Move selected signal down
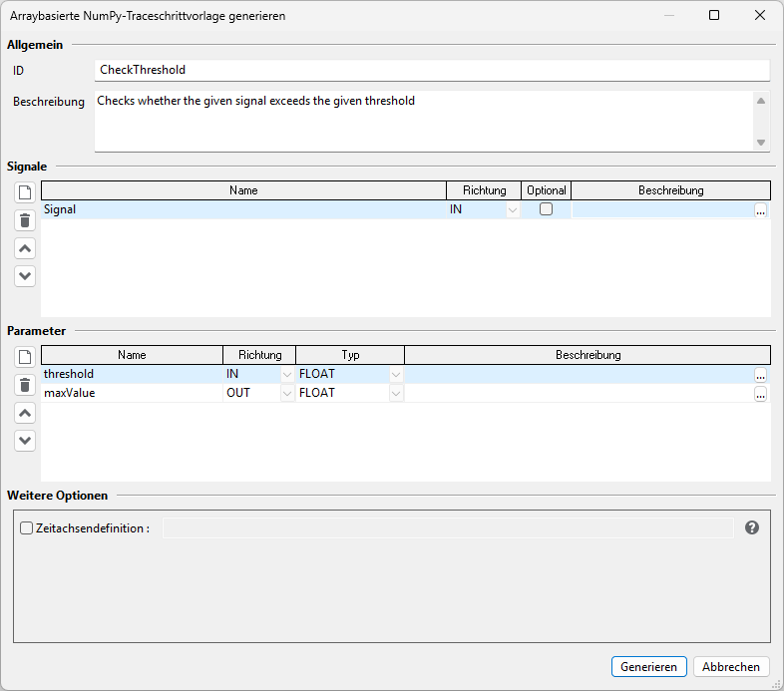 point(25,276)
